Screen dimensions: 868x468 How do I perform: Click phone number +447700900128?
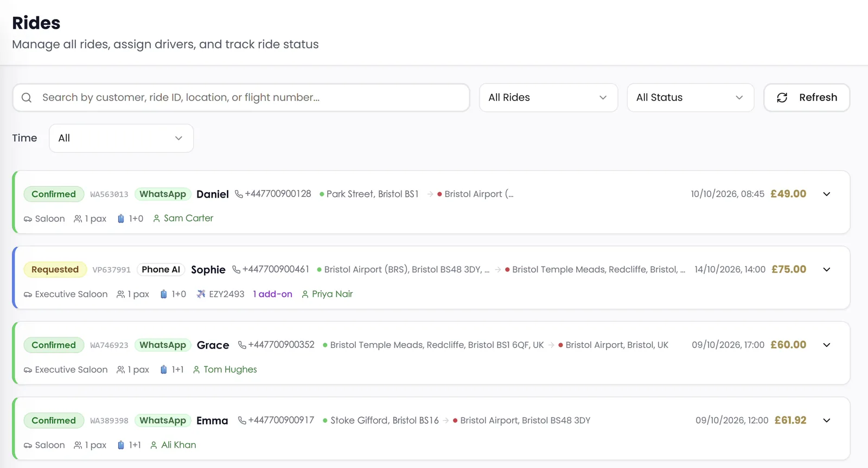pyautogui.click(x=278, y=194)
